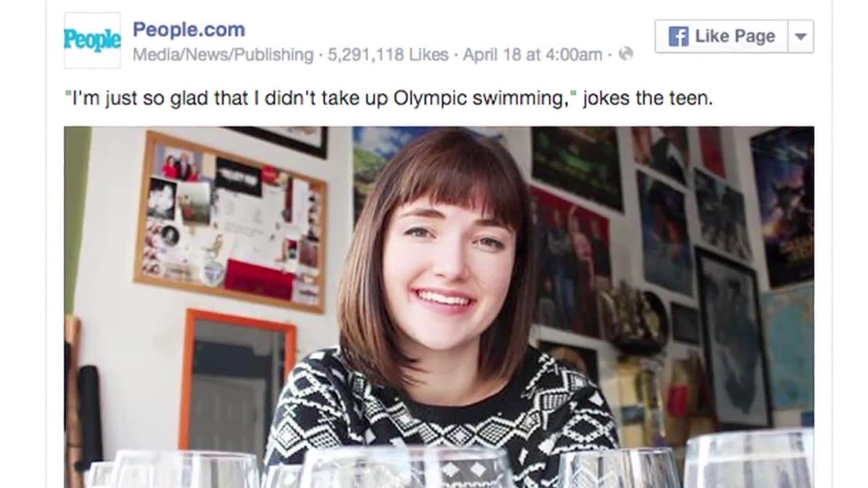
Task: Click the Media/News/Publishing category text
Action: tap(223, 55)
